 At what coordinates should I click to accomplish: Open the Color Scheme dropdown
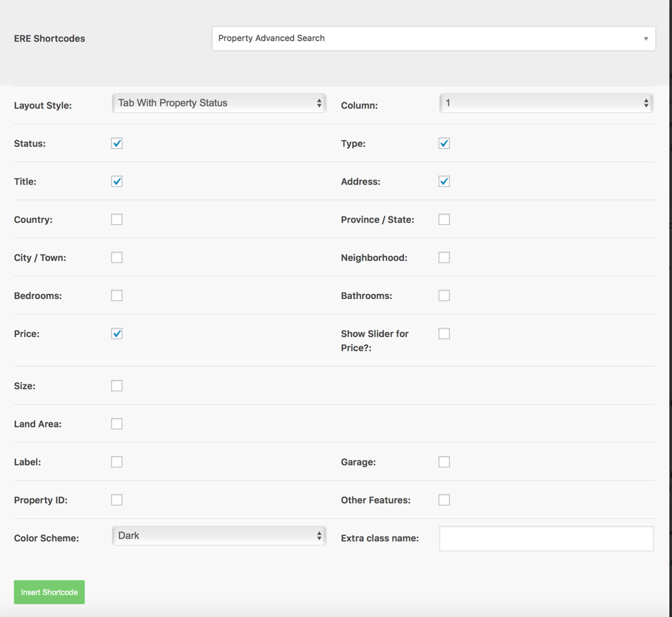pos(219,536)
